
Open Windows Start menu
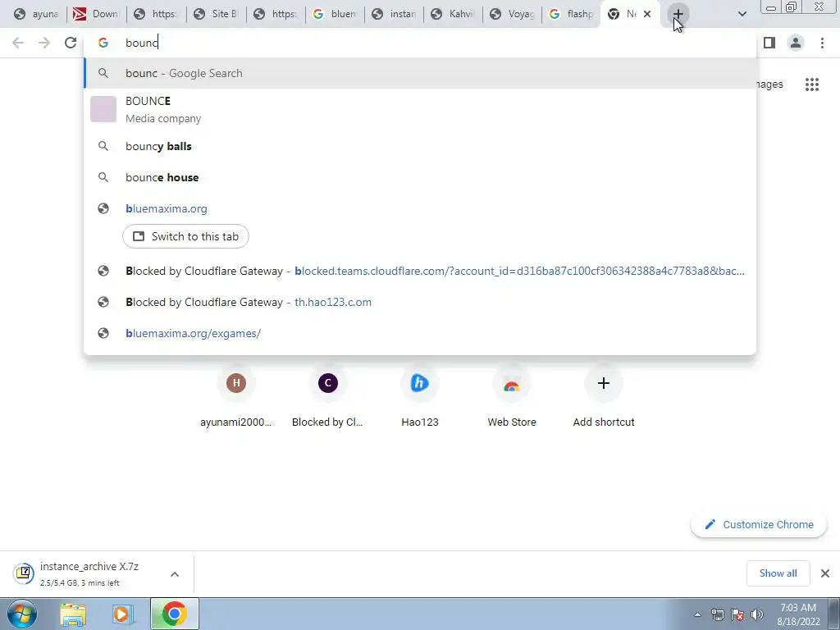coord(21,614)
